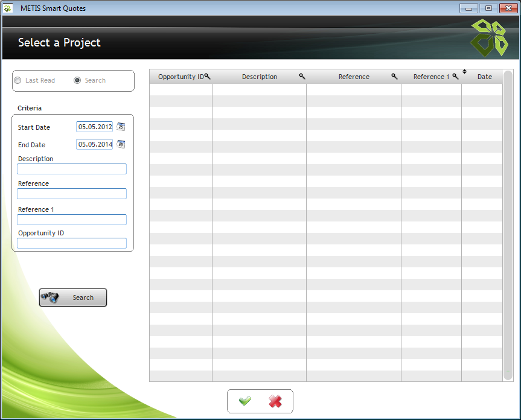Click the METIS logo in the header
Screen dimensions: 521x420
click(489, 38)
